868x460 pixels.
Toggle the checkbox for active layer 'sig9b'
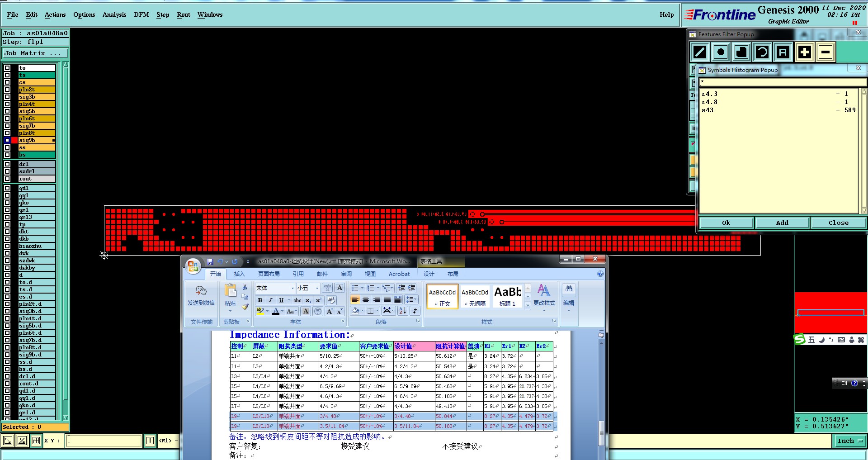coord(7,140)
